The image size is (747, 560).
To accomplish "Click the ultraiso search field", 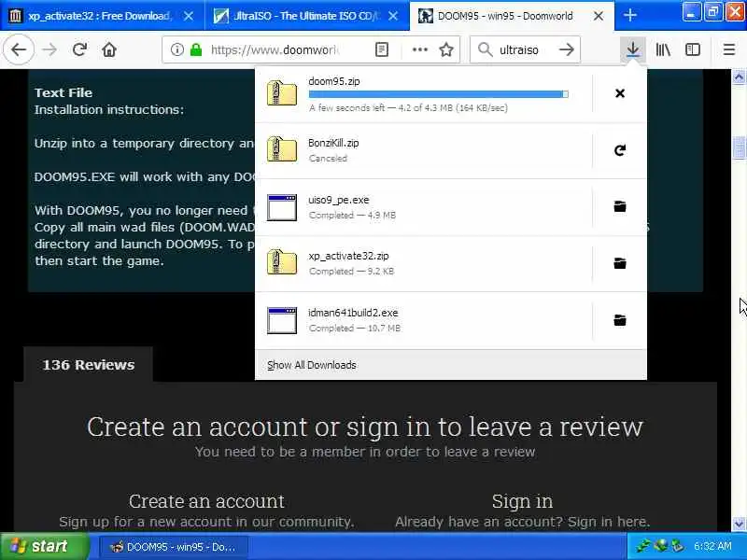I will pyautogui.click(x=527, y=49).
